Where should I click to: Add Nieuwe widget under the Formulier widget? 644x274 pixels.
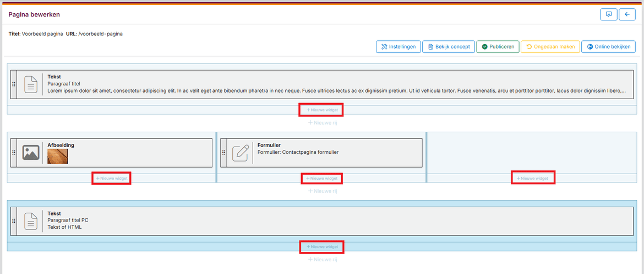322,178
